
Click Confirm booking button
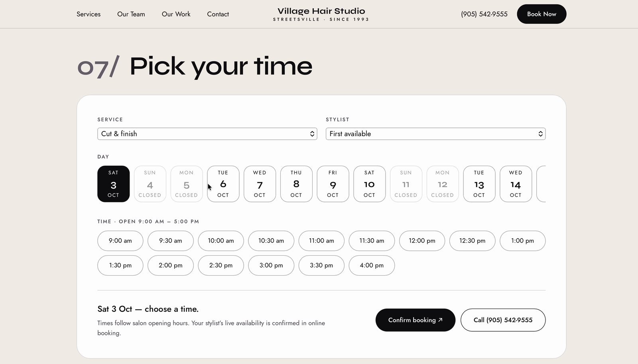pyautogui.click(x=415, y=320)
